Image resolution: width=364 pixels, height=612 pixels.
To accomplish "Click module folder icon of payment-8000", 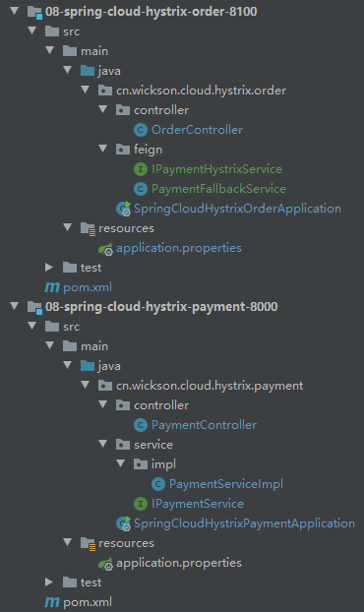I will point(34,307).
